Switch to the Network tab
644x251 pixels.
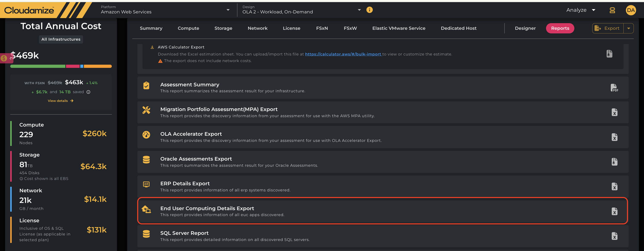click(257, 28)
